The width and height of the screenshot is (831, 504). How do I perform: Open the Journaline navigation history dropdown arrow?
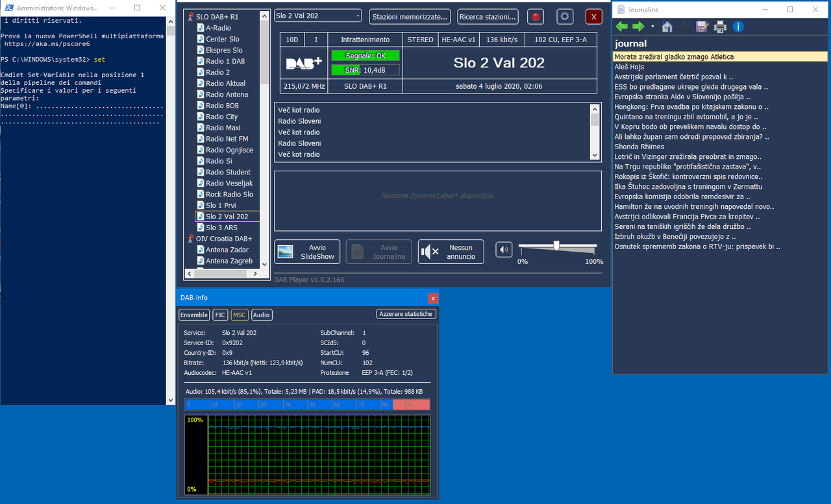[x=652, y=27]
